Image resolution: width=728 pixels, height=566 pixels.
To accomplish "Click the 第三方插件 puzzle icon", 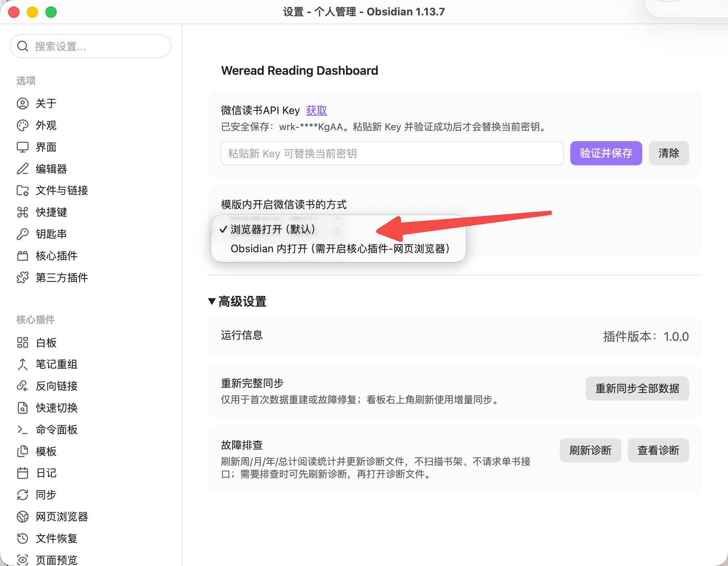I will (x=23, y=278).
